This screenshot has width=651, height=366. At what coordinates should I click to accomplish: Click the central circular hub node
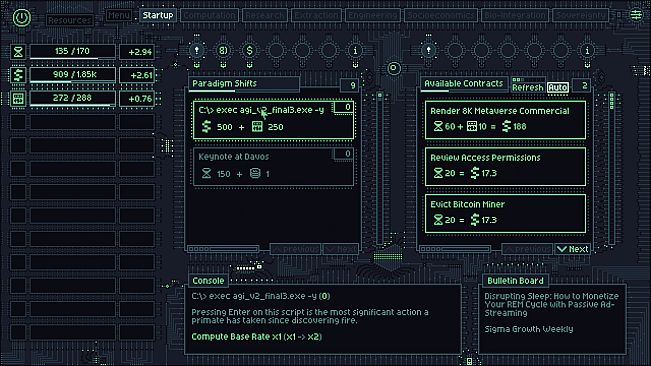394,68
